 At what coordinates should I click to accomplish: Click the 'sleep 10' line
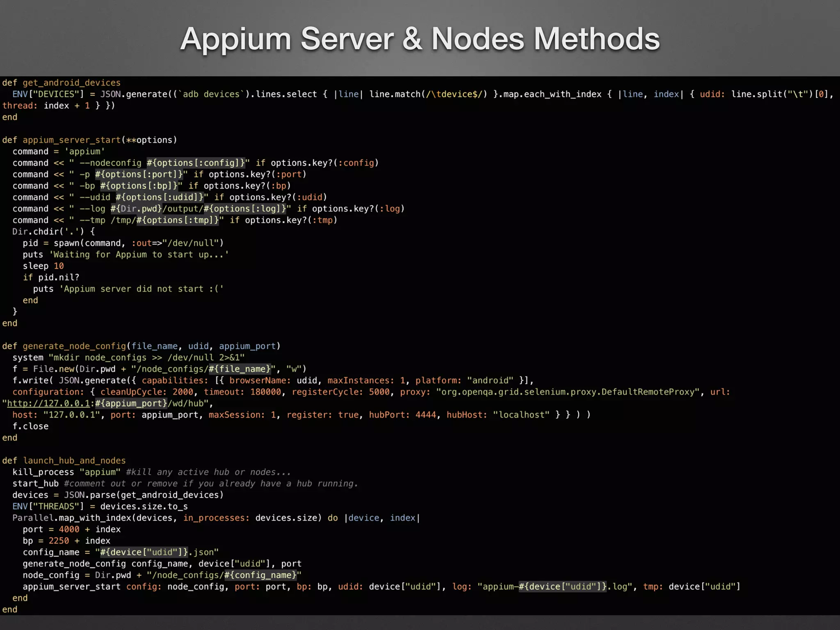(43, 266)
